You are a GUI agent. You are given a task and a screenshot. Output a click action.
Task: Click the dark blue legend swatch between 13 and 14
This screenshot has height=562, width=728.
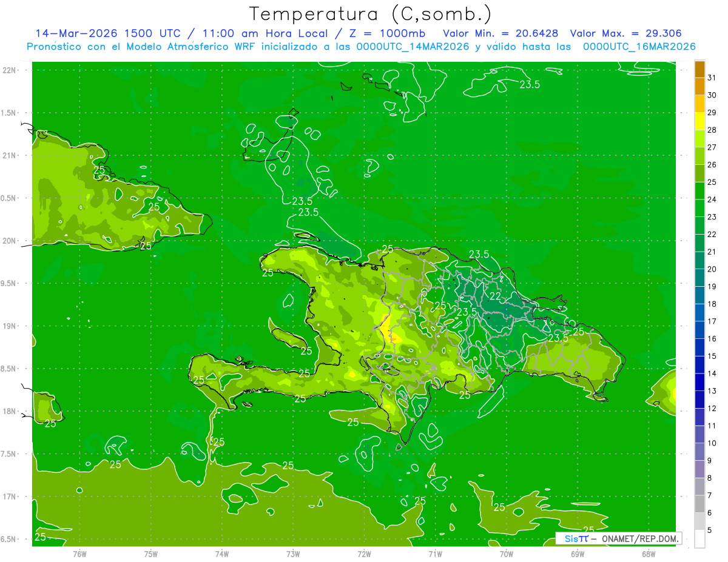699,382
